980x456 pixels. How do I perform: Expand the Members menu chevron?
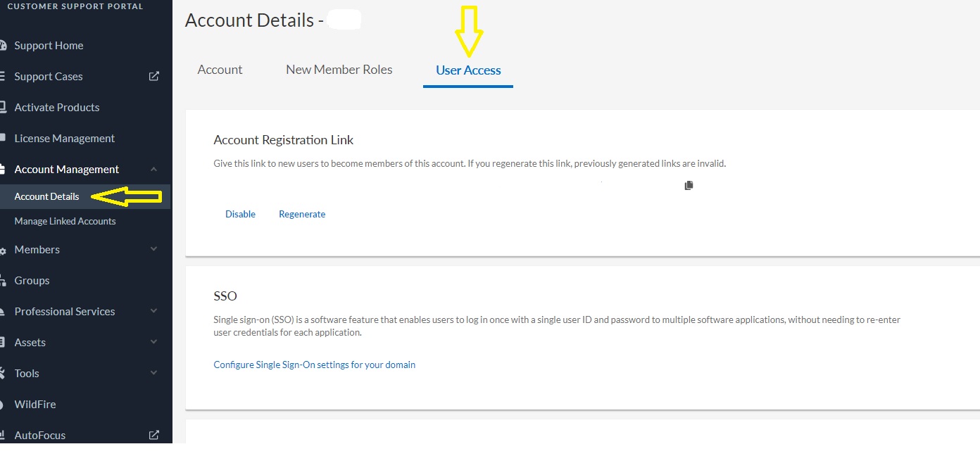click(154, 249)
